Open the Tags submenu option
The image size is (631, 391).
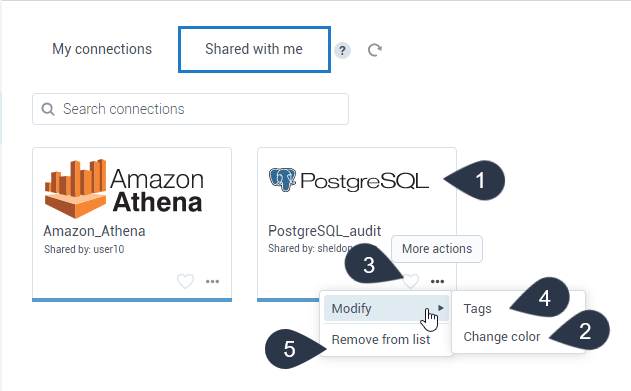(478, 309)
